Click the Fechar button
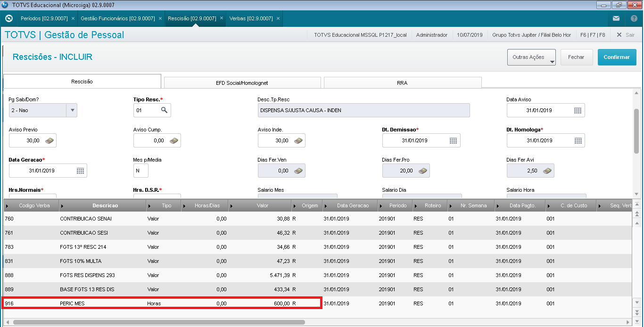The height and width of the screenshot is (327, 644). coord(576,57)
